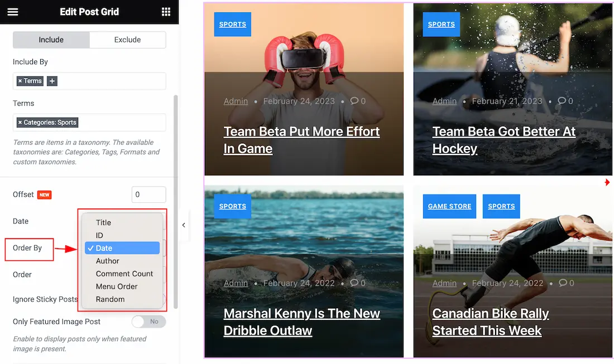Open the hamburger menu in Elementor header
The height and width of the screenshot is (364, 614).
click(x=12, y=12)
